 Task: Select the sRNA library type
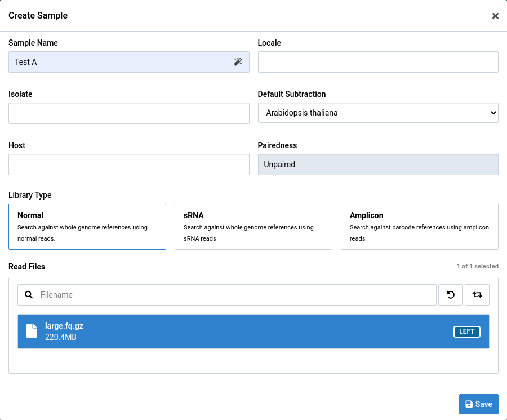click(x=253, y=226)
